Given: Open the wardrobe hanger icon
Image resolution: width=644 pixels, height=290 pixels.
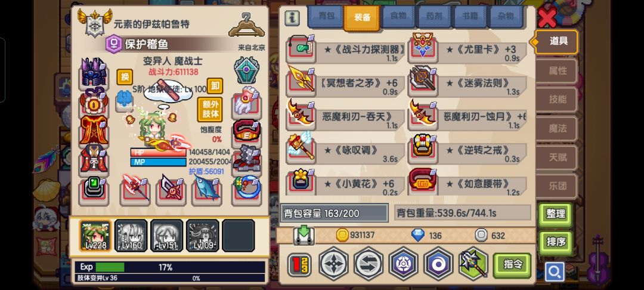Looking at the screenshot, I should pyautogui.click(x=246, y=24).
